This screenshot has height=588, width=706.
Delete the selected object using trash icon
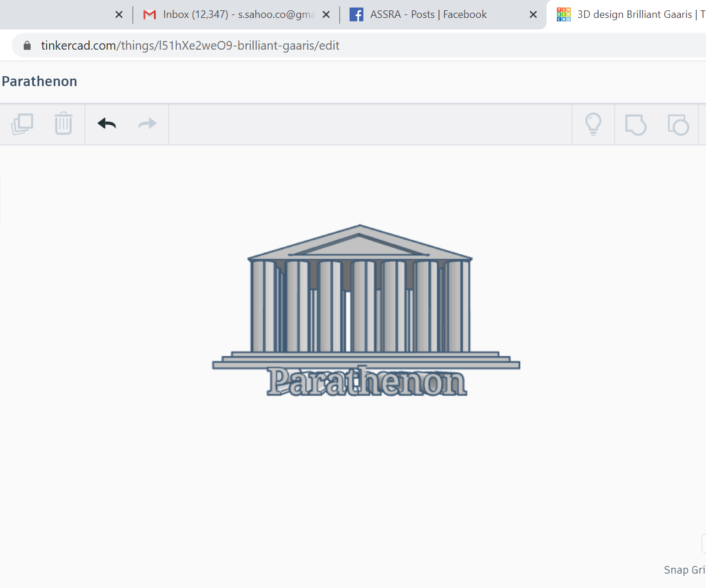tap(63, 124)
